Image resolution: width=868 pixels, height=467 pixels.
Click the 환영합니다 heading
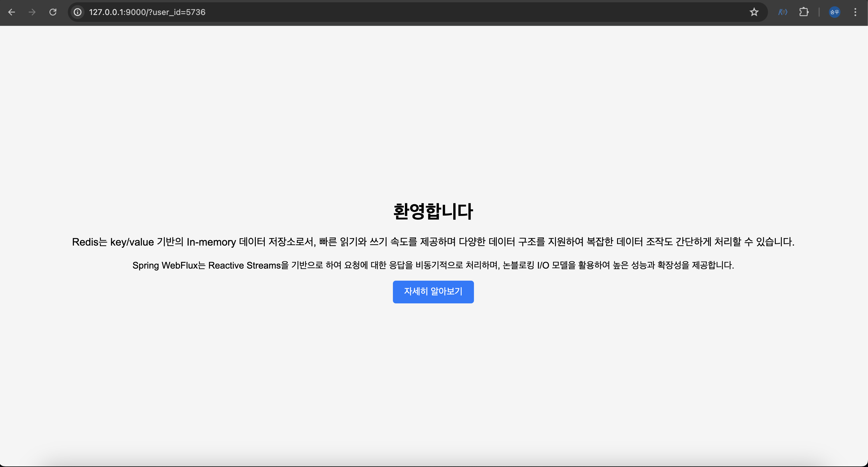(433, 211)
